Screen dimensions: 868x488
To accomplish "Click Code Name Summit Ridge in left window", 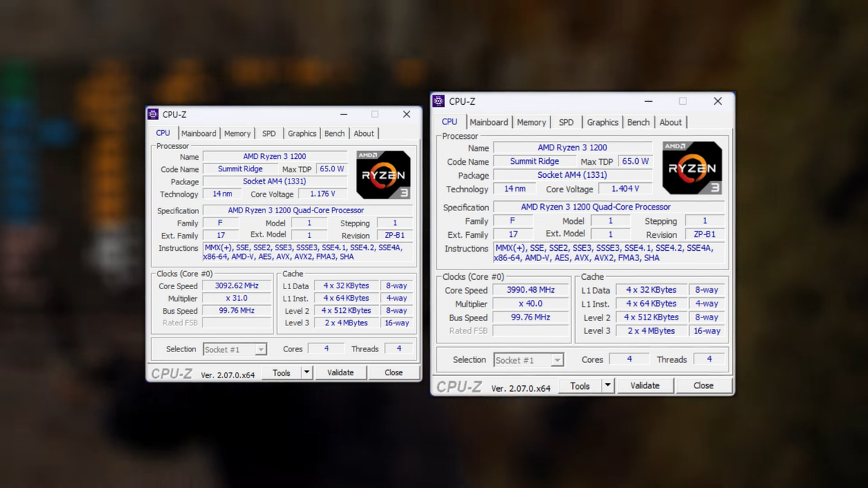I will [240, 169].
